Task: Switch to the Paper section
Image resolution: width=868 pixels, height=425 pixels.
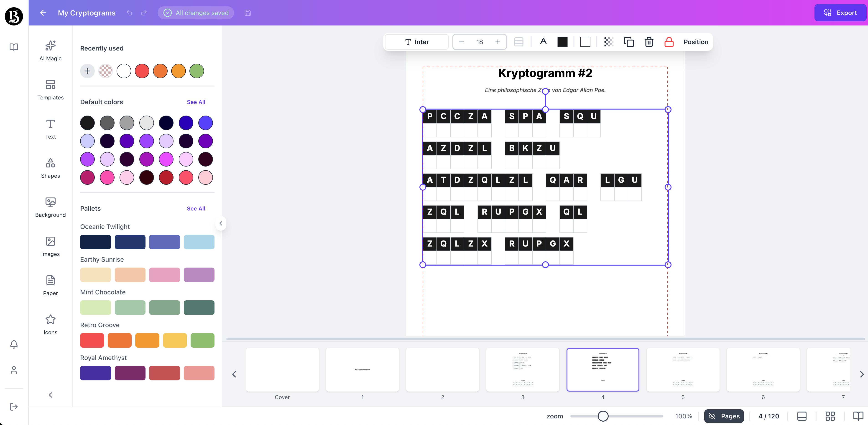Action: pos(50,284)
